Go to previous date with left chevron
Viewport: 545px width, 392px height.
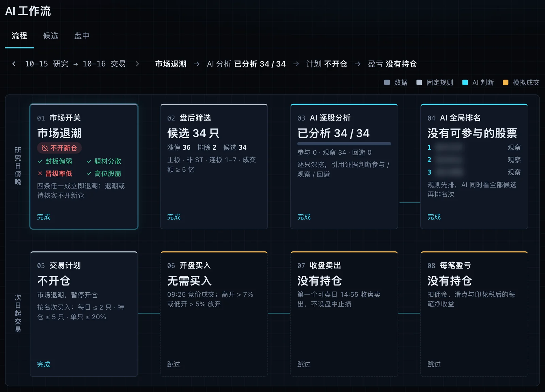(14, 64)
